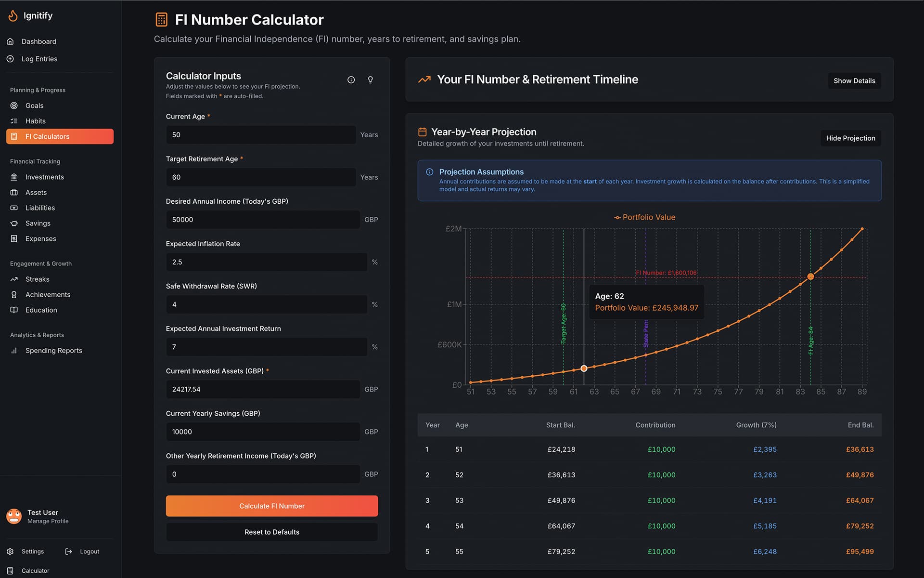Click the Settings gear icon
The height and width of the screenshot is (578, 924).
click(x=10, y=552)
